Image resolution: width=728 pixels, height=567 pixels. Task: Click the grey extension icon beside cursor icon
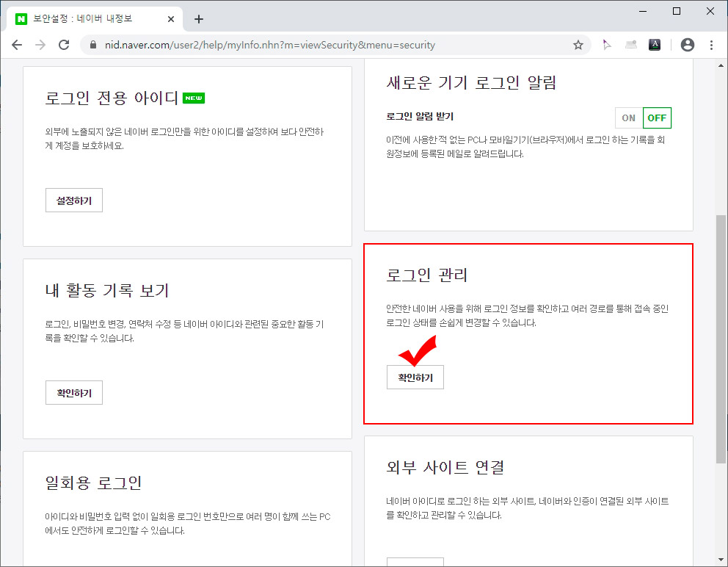(630, 45)
